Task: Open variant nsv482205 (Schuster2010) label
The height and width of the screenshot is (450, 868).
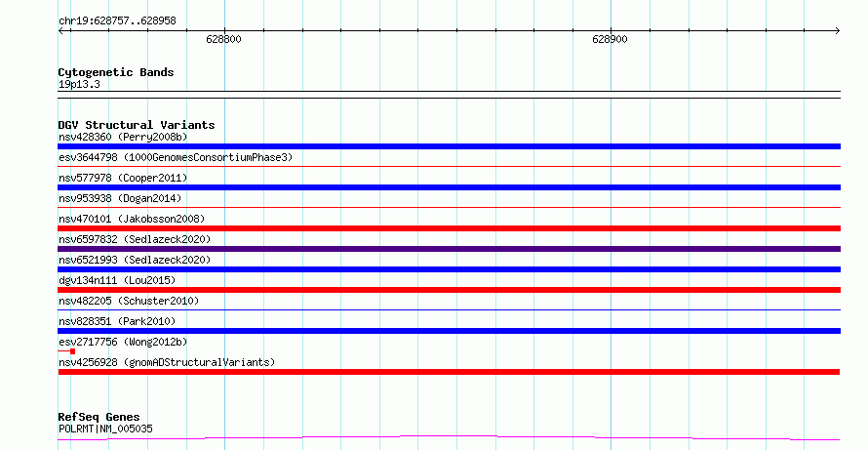Action: click(129, 301)
